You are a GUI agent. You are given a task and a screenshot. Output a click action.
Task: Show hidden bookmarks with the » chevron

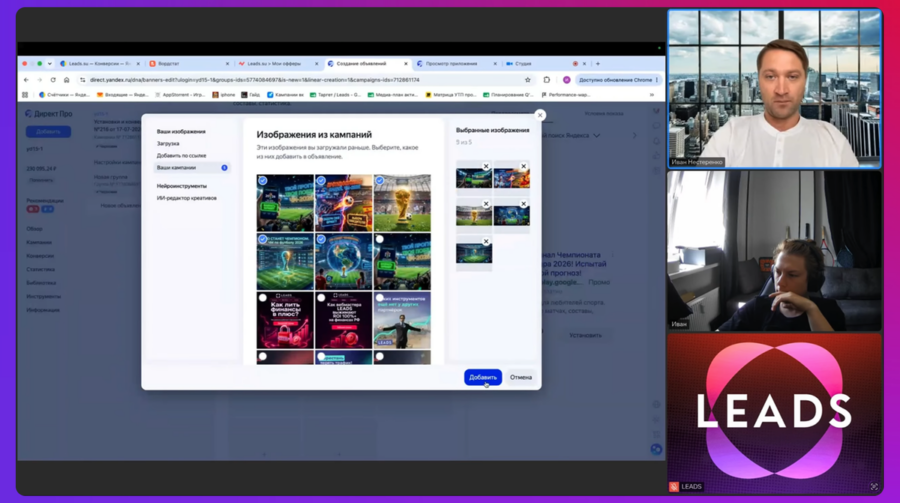[651, 95]
